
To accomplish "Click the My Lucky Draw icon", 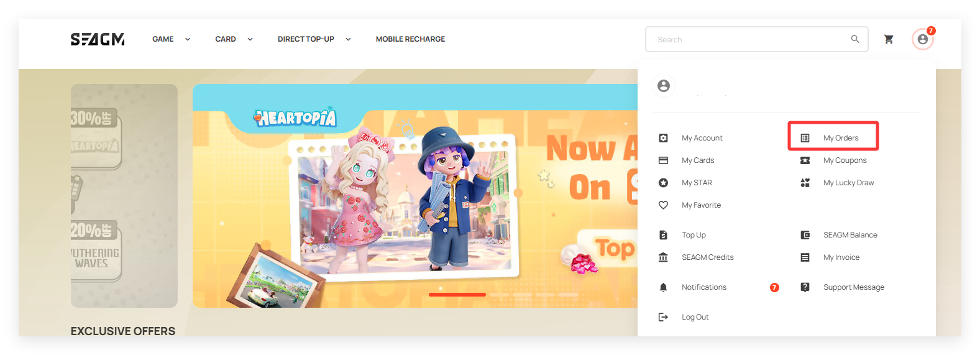I will coord(805,183).
